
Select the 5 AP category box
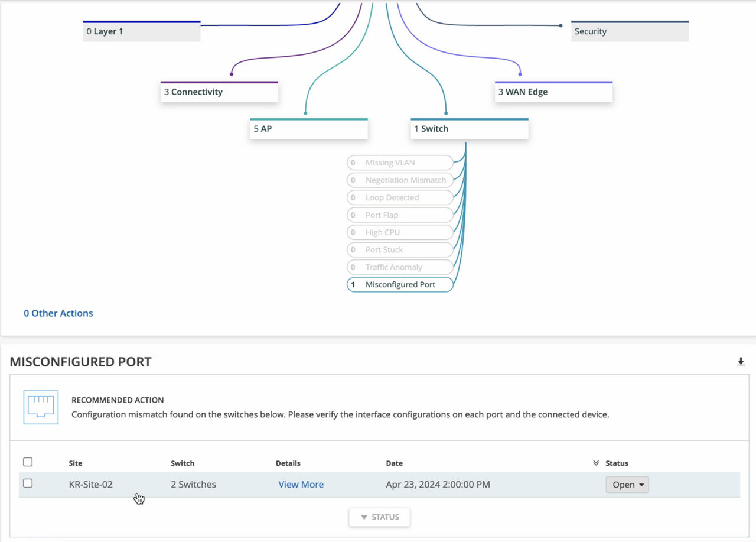tap(308, 129)
